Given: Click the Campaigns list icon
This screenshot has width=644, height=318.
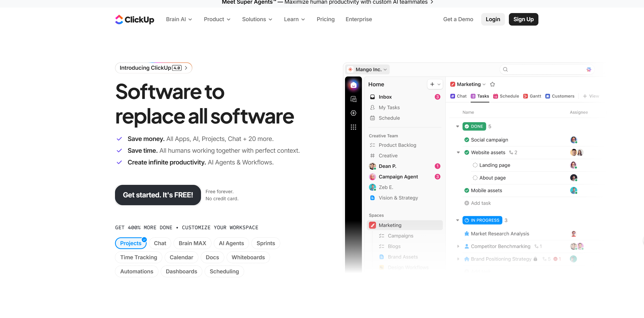Looking at the screenshot, I should tap(382, 236).
